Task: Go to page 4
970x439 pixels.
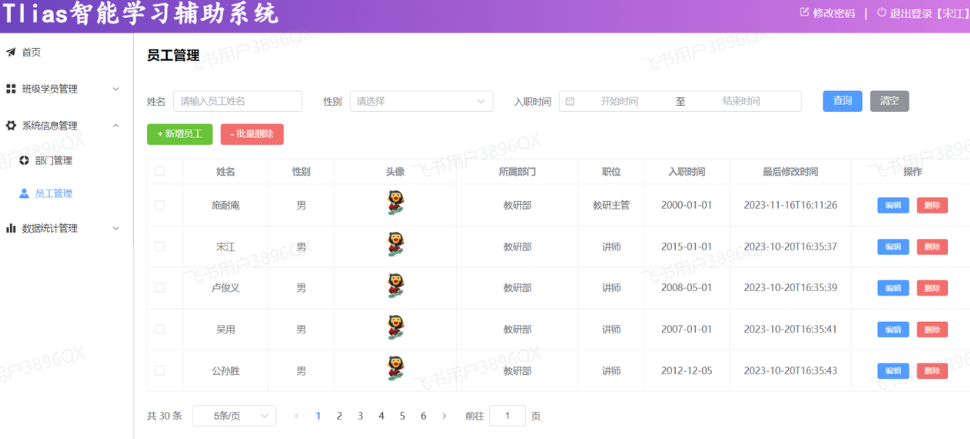Action: [x=381, y=416]
